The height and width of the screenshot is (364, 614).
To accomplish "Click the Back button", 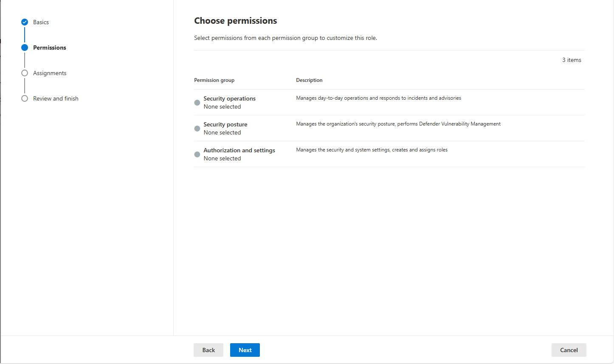I will 208,350.
